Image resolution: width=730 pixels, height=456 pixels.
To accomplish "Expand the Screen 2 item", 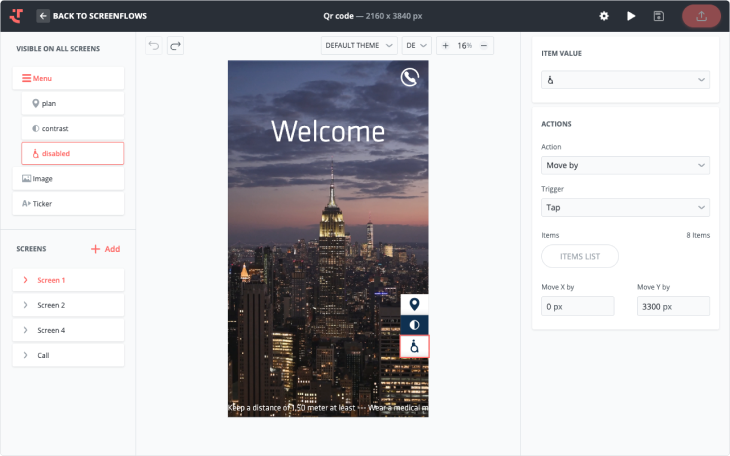I will pyautogui.click(x=68, y=305).
